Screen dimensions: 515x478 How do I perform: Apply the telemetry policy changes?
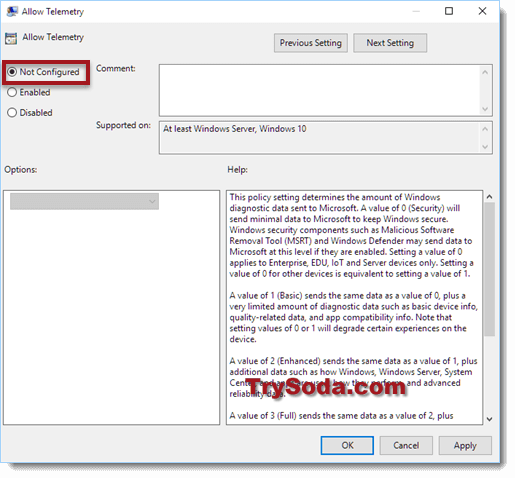point(465,445)
